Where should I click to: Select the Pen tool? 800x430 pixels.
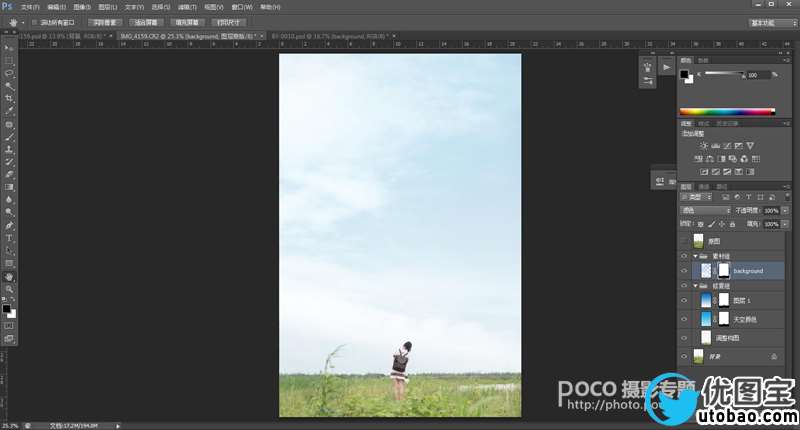9,225
